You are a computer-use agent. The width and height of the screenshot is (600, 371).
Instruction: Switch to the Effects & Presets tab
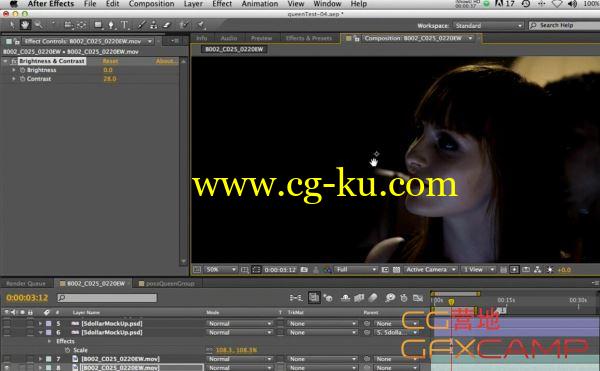coord(309,38)
